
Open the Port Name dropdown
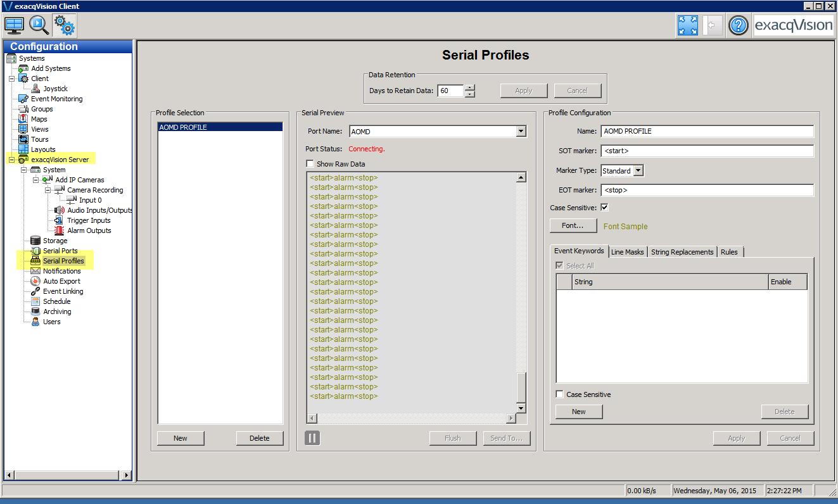[521, 131]
